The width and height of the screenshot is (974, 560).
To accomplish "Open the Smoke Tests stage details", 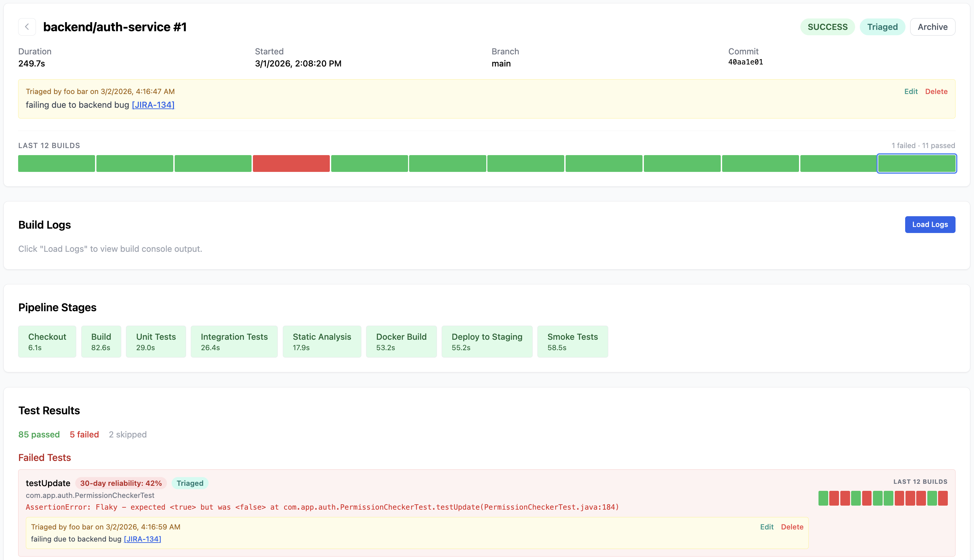I will (x=572, y=341).
